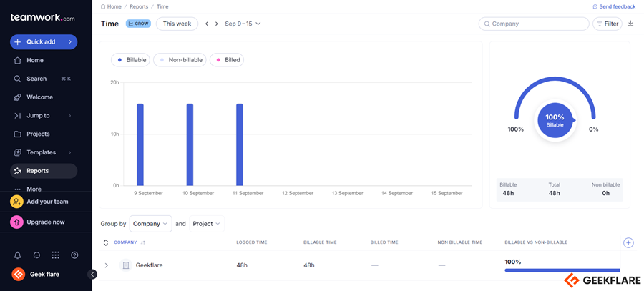Go to next week arrow
The height and width of the screenshot is (291, 644).
click(216, 24)
